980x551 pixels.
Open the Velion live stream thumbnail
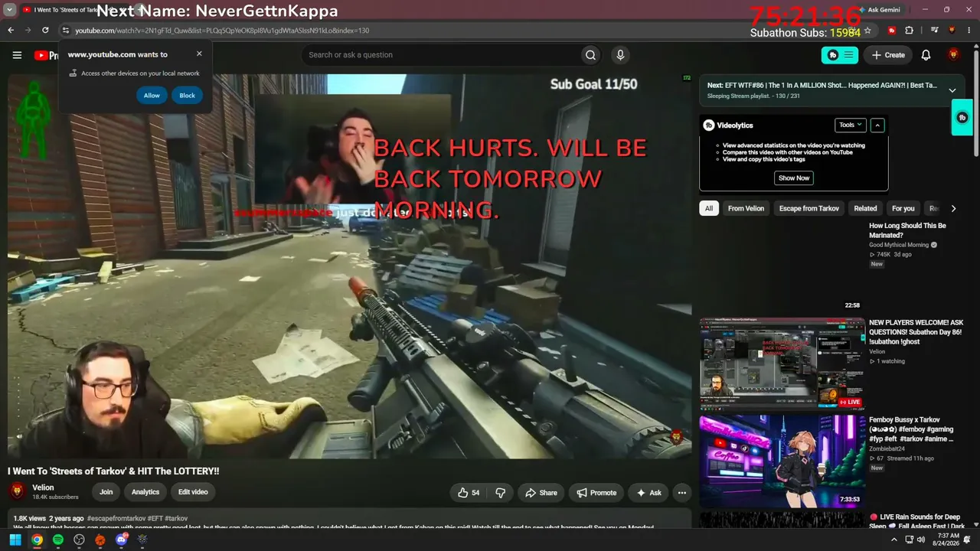782,364
